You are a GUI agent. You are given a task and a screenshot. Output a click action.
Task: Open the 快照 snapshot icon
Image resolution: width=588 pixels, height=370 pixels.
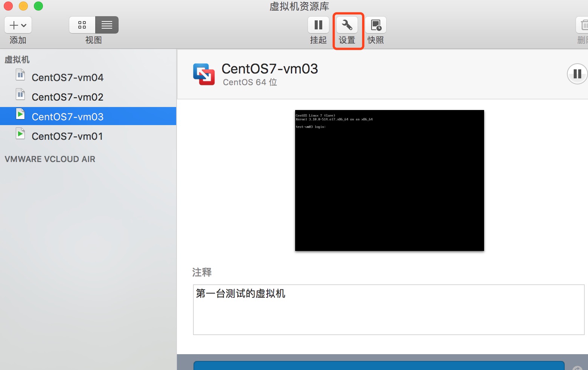tap(375, 25)
